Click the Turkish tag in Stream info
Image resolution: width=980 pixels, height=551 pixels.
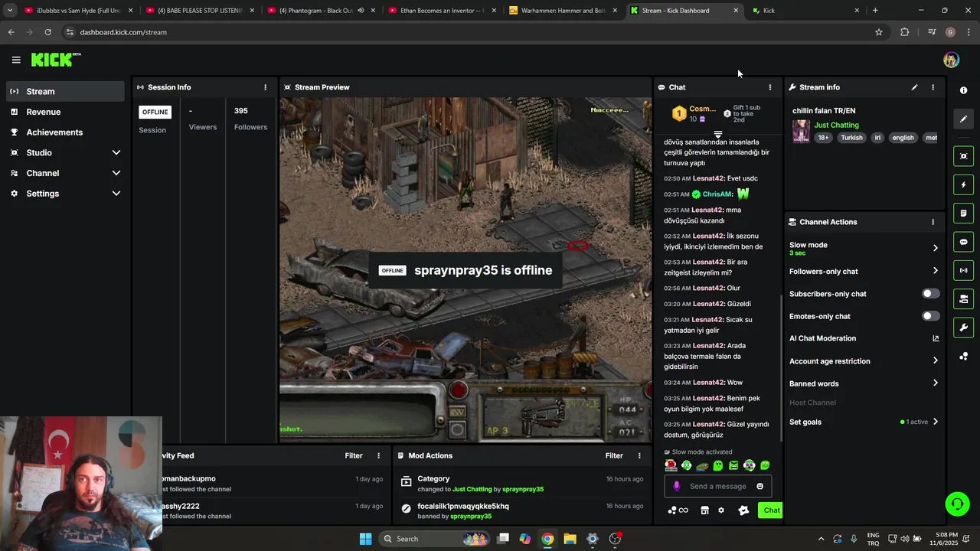tap(851, 138)
